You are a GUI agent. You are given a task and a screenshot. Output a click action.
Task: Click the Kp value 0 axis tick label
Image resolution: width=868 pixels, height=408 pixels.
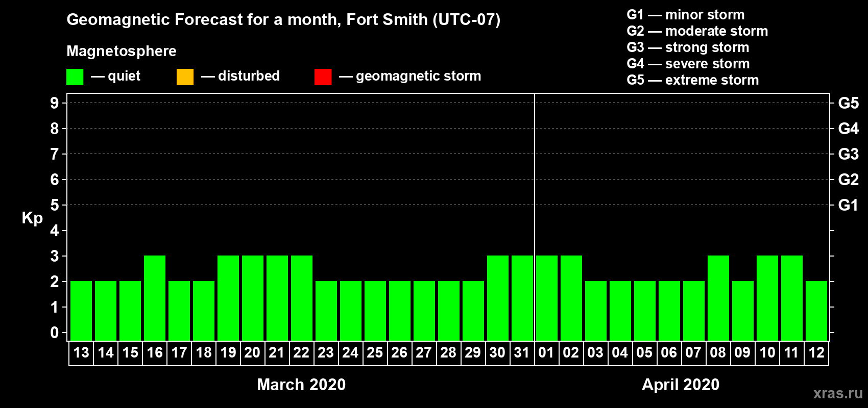tap(55, 333)
